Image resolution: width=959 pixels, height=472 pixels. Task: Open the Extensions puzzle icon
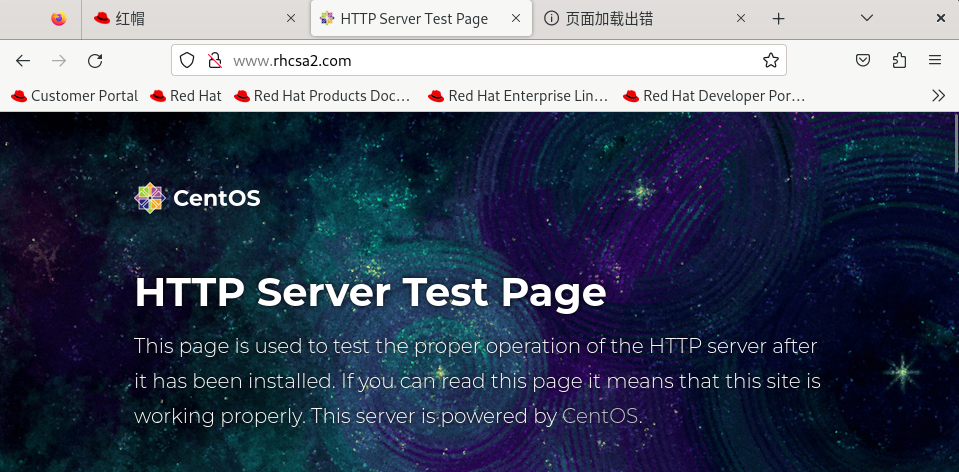(899, 60)
